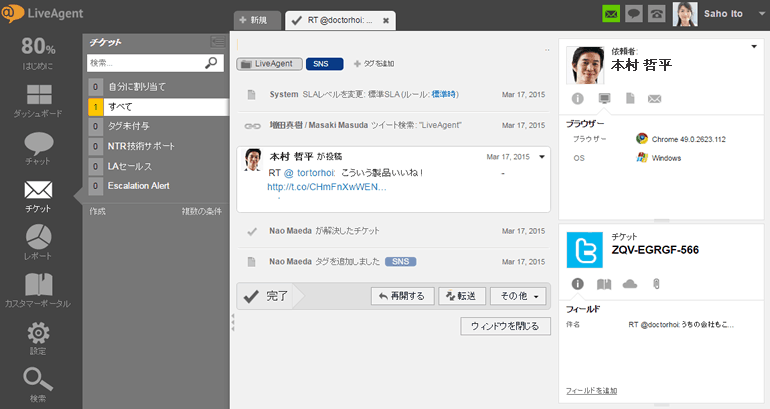This screenshot has height=409, width=770.
Task: Toggle the phone availability icon
Action: click(657, 14)
